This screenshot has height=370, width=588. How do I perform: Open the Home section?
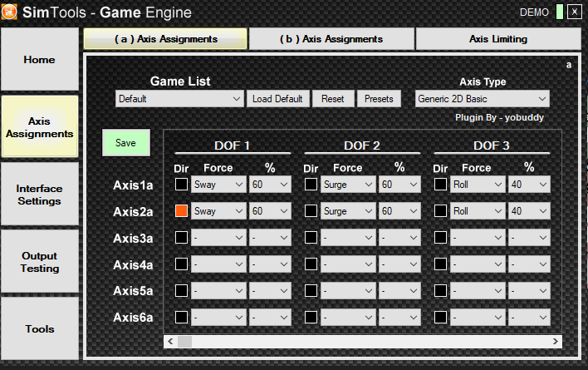click(40, 59)
